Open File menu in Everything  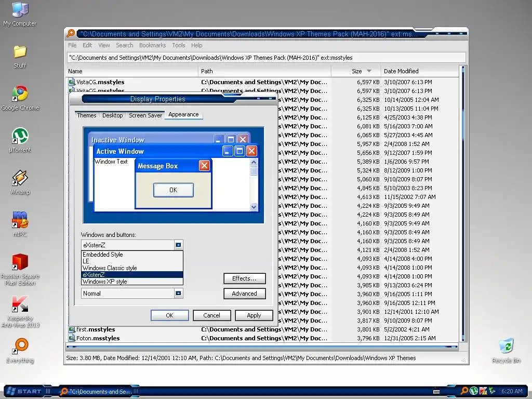pyautogui.click(x=72, y=45)
